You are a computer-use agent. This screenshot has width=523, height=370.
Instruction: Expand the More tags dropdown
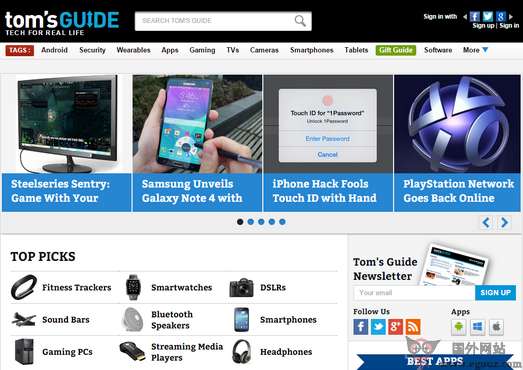475,50
